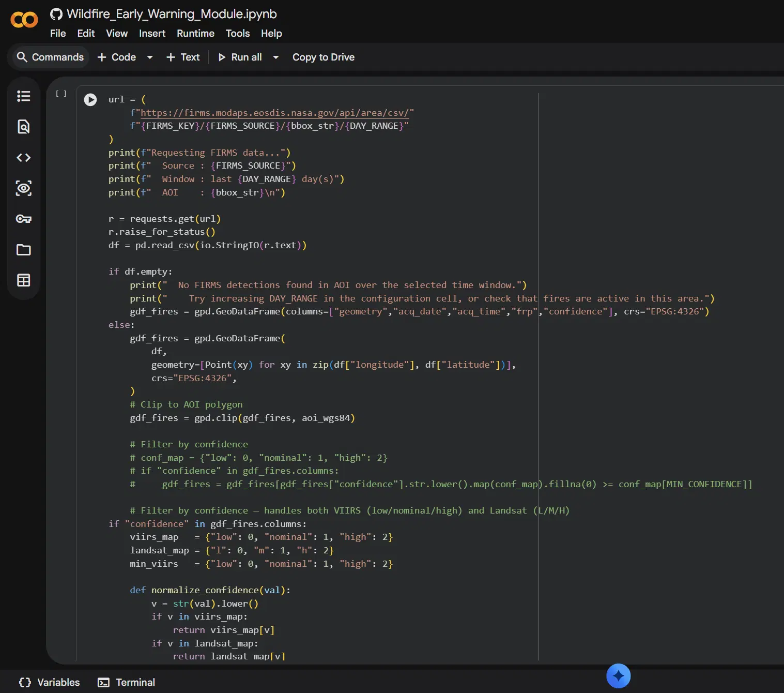784x693 pixels.
Task: Open the code snippets sidebar icon
Action: pos(24,158)
